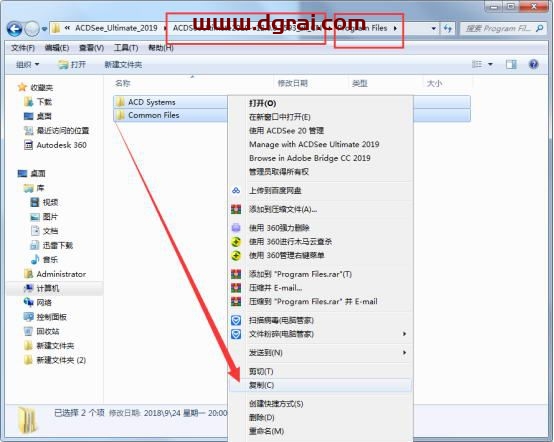Choose 剪切(T) from the context menu
This screenshot has height=442, width=554.
click(261, 372)
